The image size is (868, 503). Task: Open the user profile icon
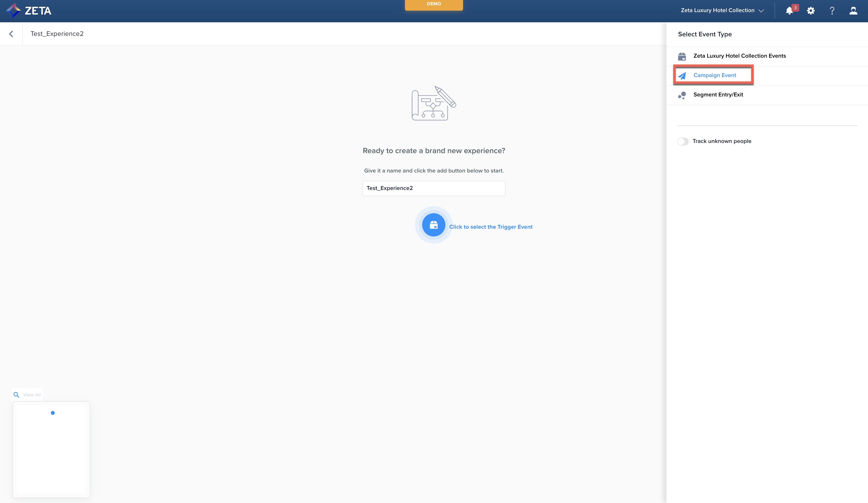(x=853, y=11)
